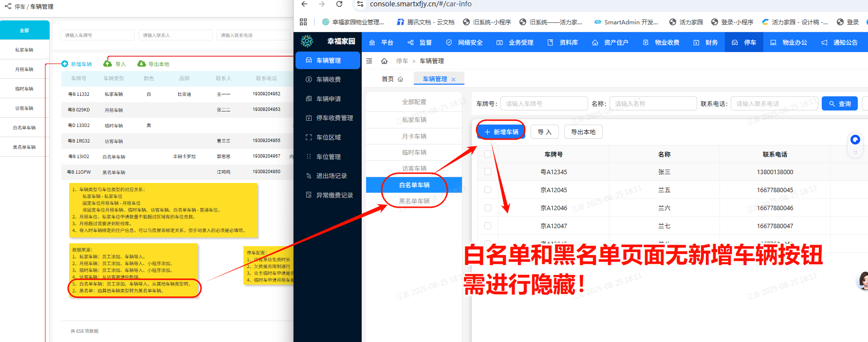Click the 导出本地 button in the app
This screenshot has height=342, width=868.
click(x=583, y=132)
